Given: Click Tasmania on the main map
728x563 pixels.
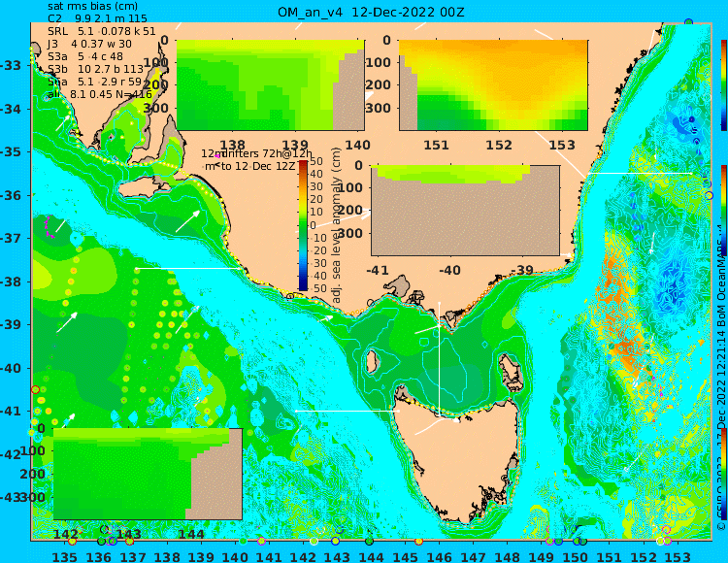Looking at the screenshot, I should click(460, 459).
